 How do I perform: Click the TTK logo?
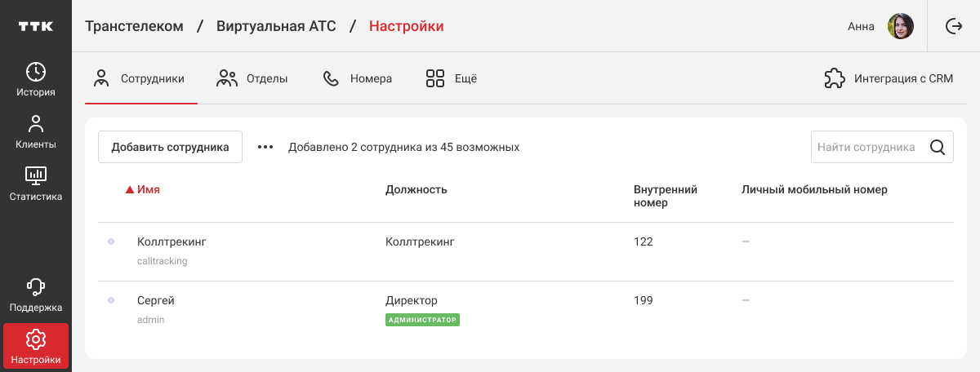click(x=36, y=26)
